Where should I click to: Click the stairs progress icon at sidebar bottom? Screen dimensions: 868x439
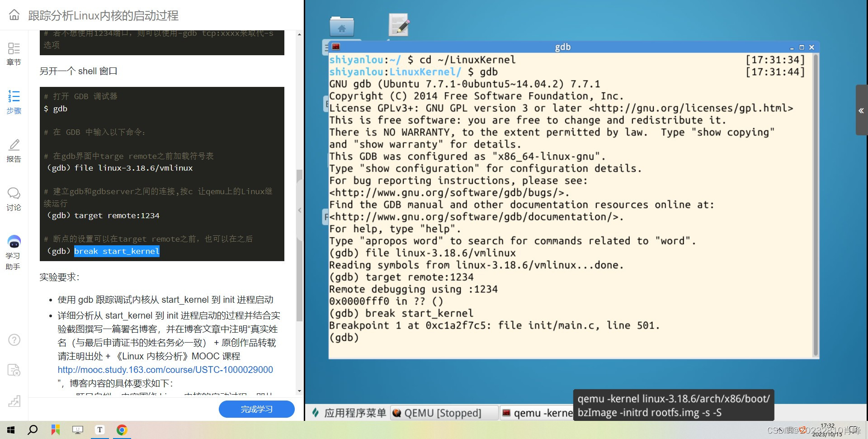coord(14,401)
